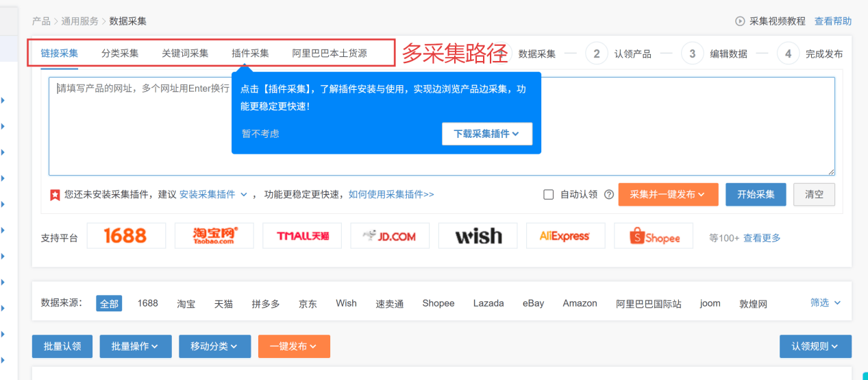Click the AliExpress platform logo
Image resolution: width=868 pixels, height=380 pixels.
(565, 236)
